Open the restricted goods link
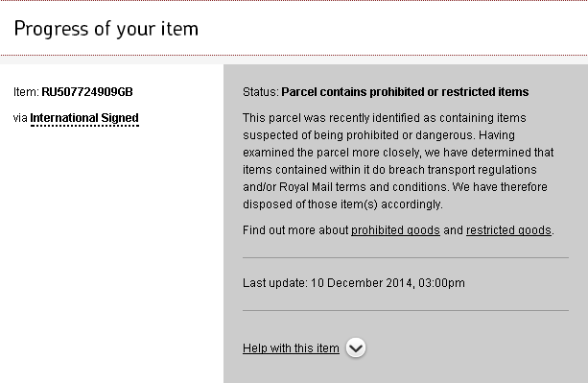This screenshot has height=383, width=588. (508, 230)
